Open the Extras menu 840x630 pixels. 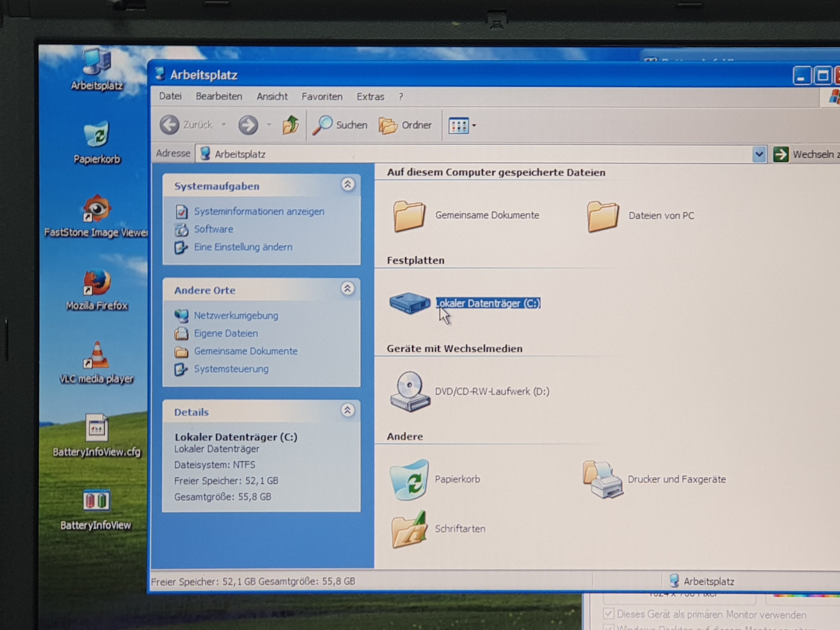coord(370,97)
